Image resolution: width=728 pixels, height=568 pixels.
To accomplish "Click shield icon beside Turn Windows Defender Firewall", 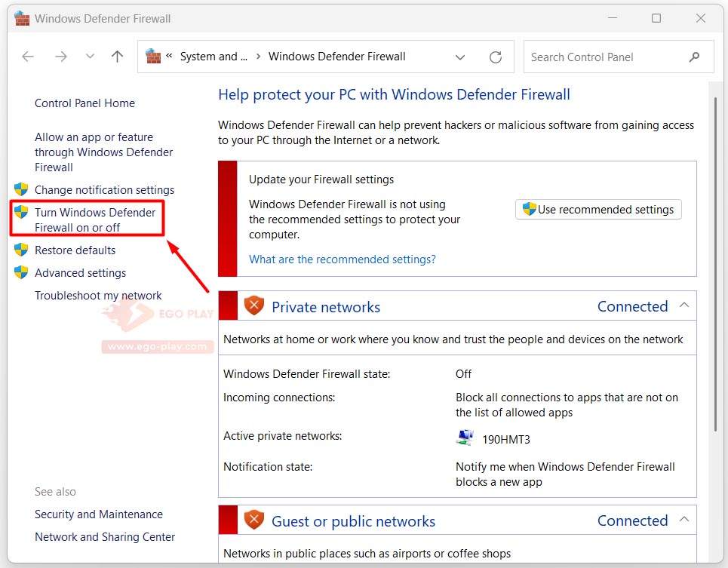I will (x=21, y=212).
